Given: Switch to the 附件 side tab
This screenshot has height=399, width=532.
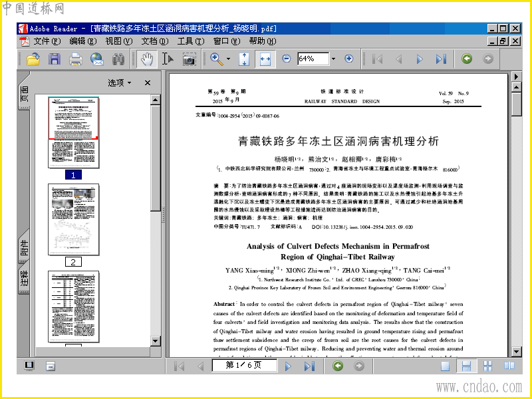Looking at the screenshot, I should pos(25,248).
